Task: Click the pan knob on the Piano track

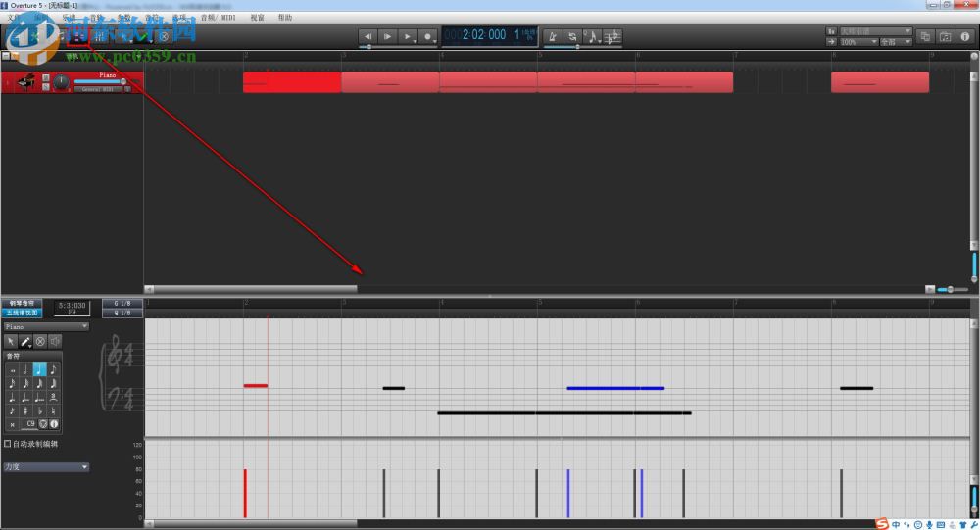Action: [61, 82]
